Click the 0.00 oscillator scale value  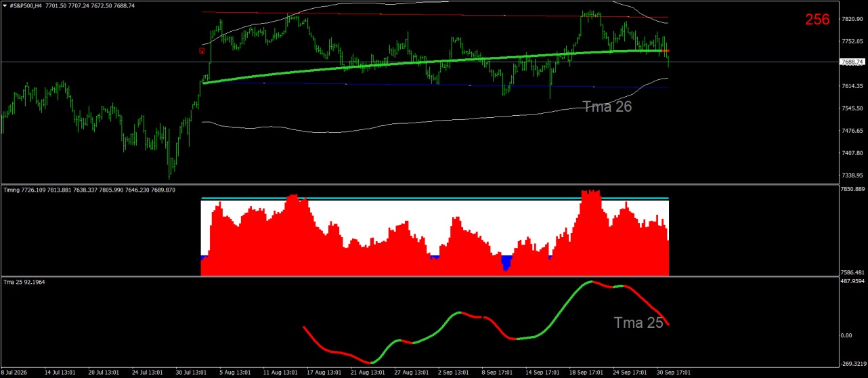point(847,335)
